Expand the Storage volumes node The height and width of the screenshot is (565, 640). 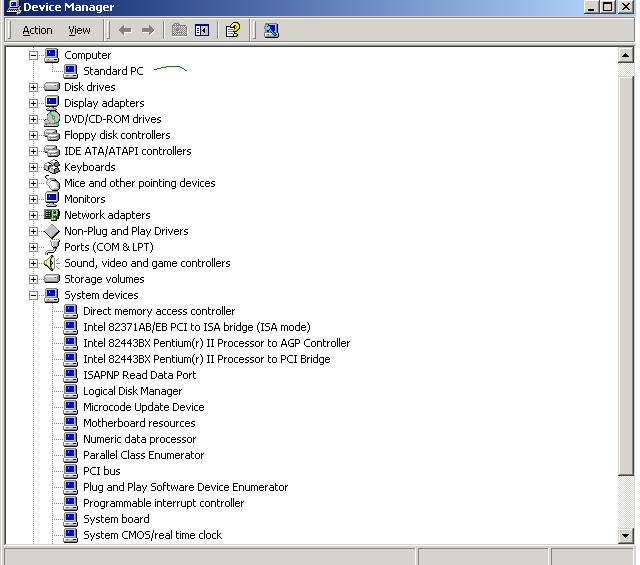tap(33, 279)
